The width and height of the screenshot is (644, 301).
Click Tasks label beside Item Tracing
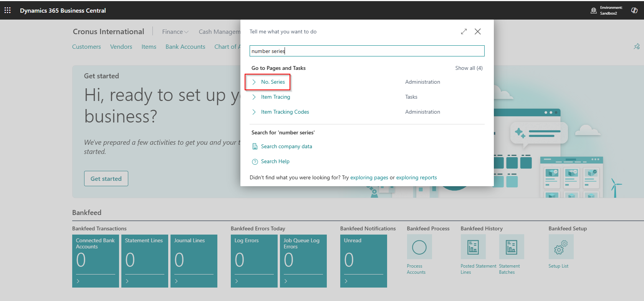[x=411, y=97]
